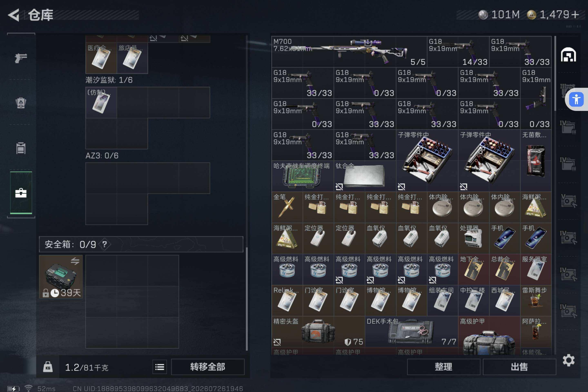The width and height of the screenshot is (588, 392).
Task: Select the 医疗会 keycard in left panel
Action: [101, 58]
